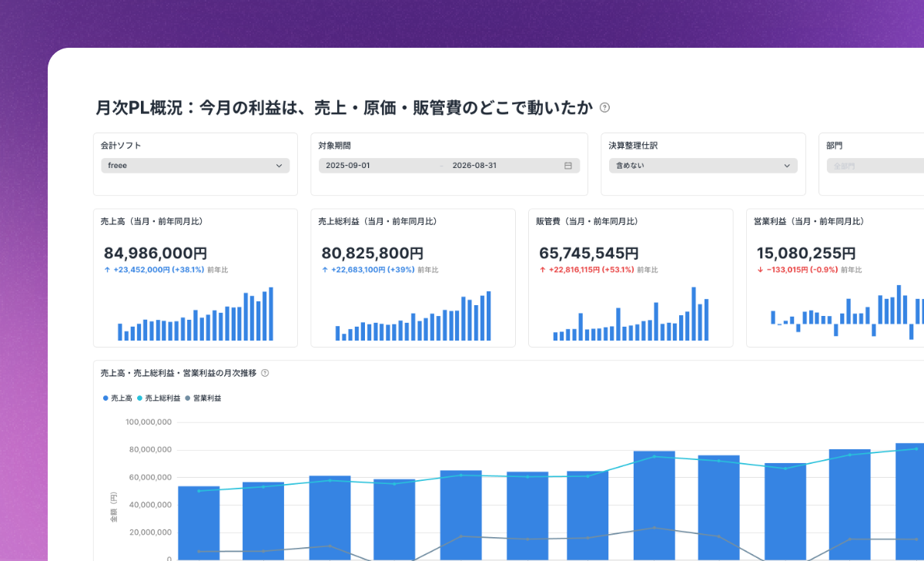Expand the 決算整理仕訳 含めない dropdown
Image resolution: width=924 pixels, height=561 pixels.
pos(703,166)
